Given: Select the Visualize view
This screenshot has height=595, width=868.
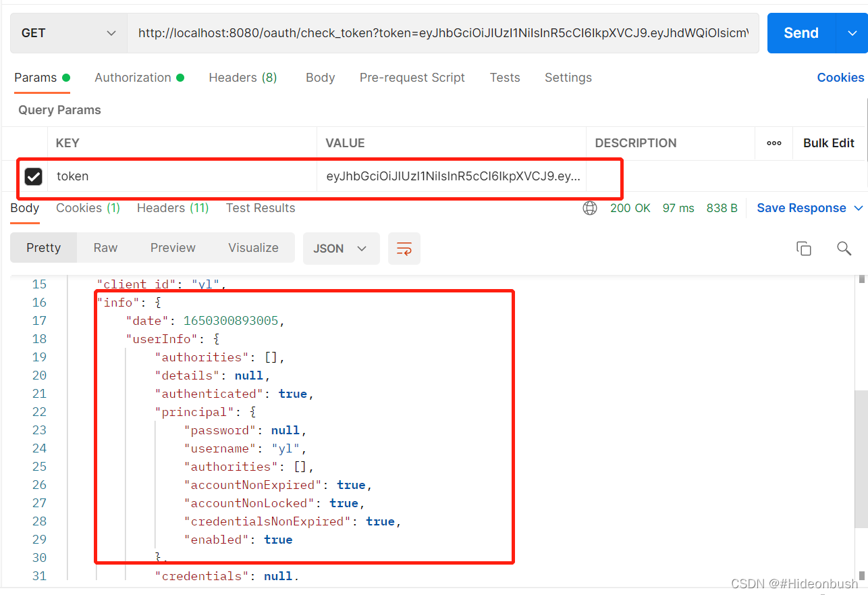Looking at the screenshot, I should point(253,248).
